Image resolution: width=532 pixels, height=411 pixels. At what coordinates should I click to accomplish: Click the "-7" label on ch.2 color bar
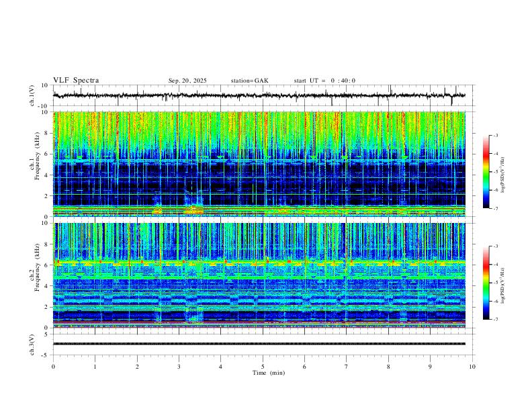pos(495,319)
